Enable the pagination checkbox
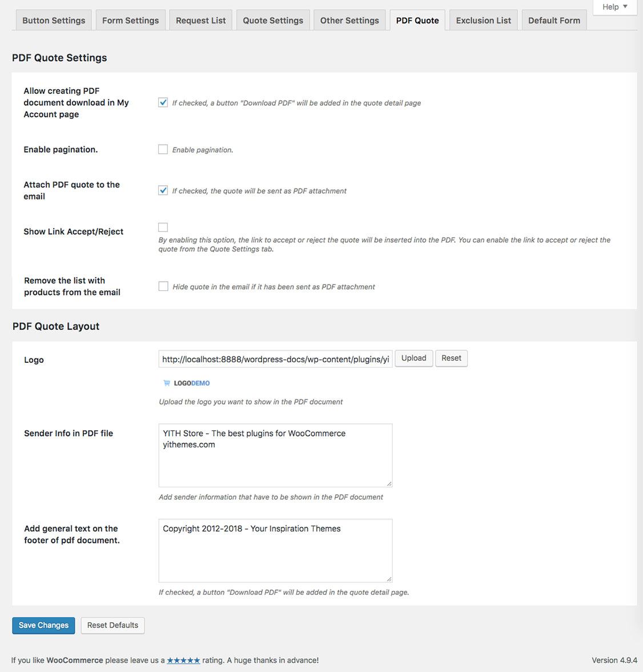The width and height of the screenshot is (643, 672). 163,149
